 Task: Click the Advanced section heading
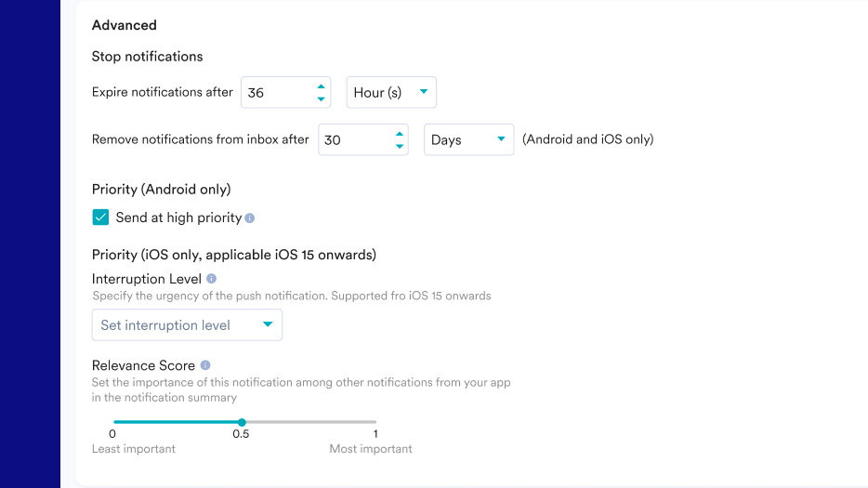point(125,25)
